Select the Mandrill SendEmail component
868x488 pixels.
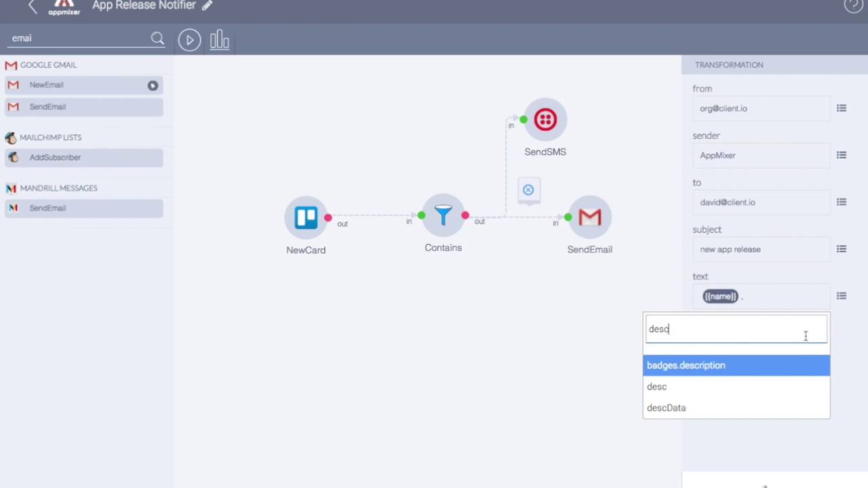click(84, 208)
